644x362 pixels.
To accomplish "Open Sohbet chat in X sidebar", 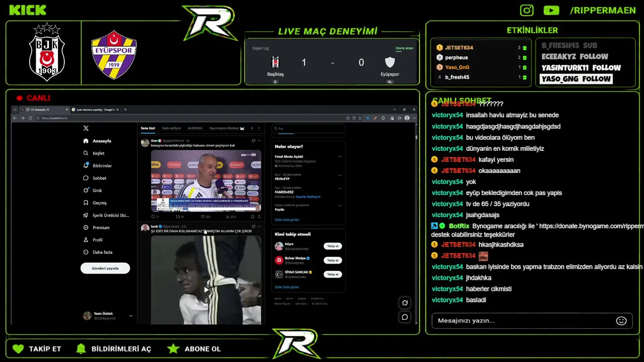I will (x=95, y=178).
